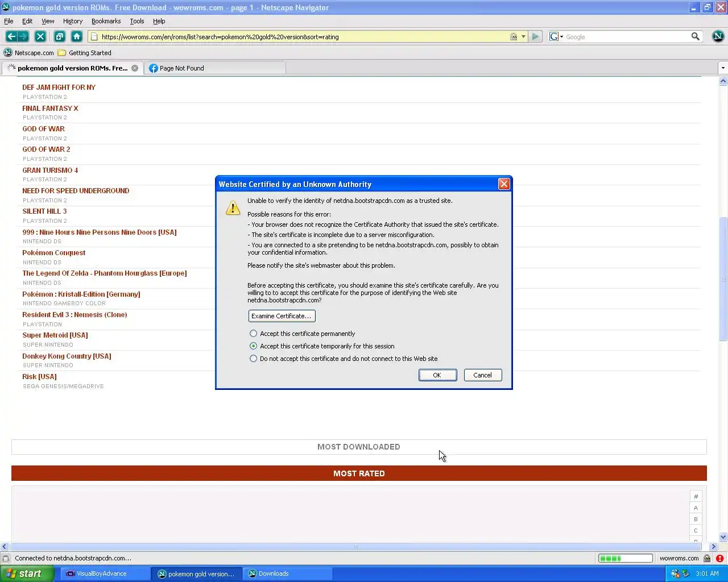The width and height of the screenshot is (728, 582).
Task: Open the Pokémon Conquest link
Action: coord(53,253)
